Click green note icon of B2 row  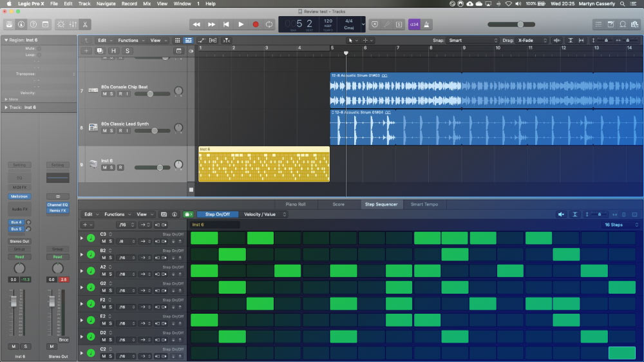point(91,254)
